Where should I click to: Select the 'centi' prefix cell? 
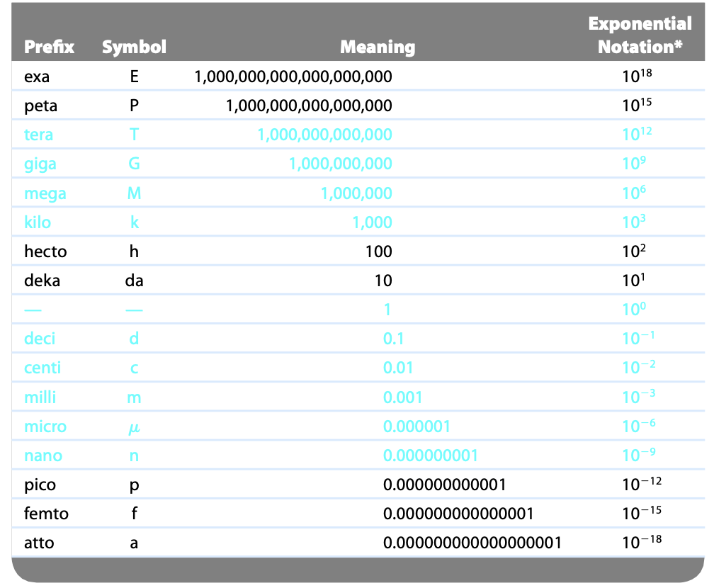(x=42, y=368)
